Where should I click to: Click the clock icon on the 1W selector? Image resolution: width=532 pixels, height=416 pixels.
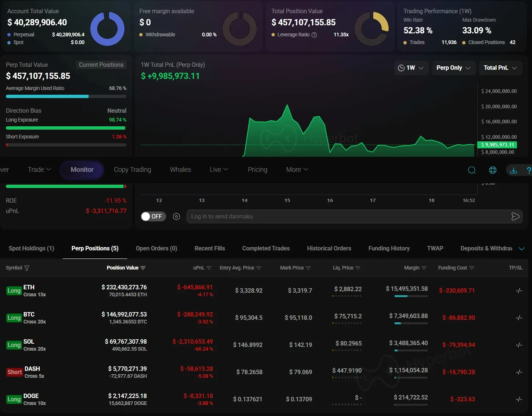[x=402, y=68]
